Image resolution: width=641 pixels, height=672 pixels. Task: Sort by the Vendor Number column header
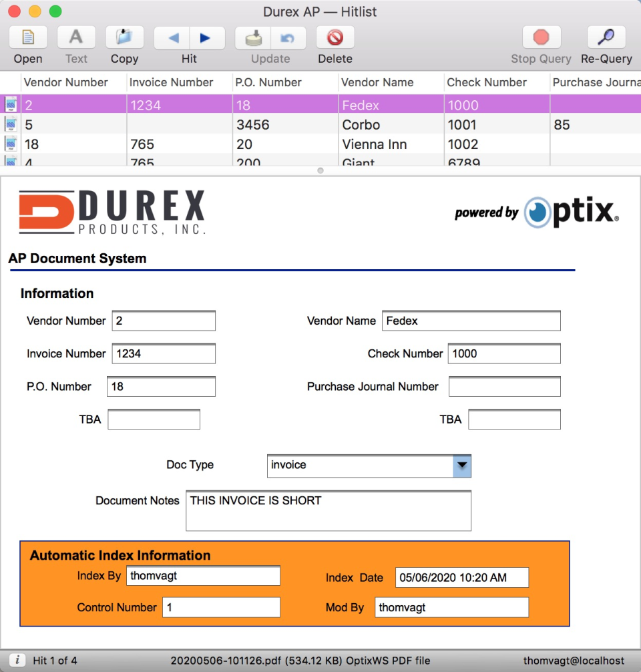click(65, 82)
